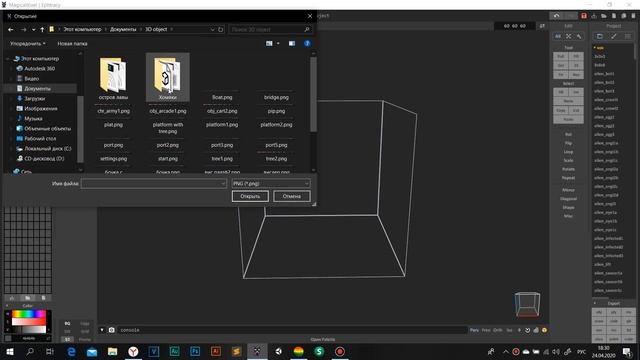Click the grayscale value strip in Color panel
This screenshot has width=640, height=360.
tap(29, 329)
